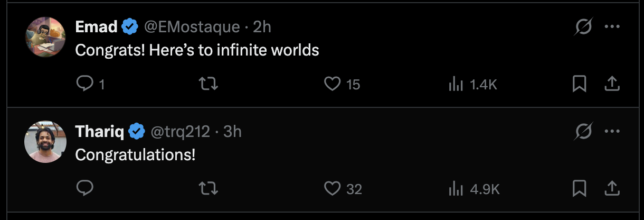
Task: Visit the @trq212 handle link
Action: 181,131
